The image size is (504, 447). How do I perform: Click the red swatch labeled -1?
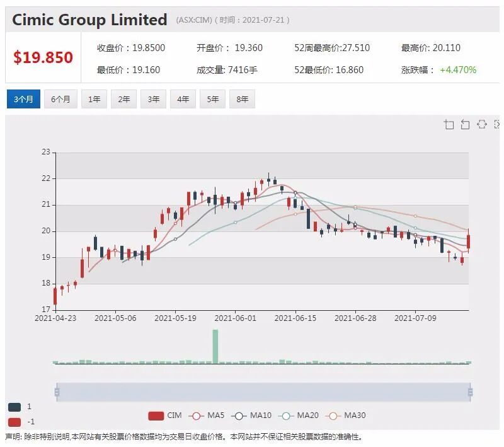click(14, 422)
